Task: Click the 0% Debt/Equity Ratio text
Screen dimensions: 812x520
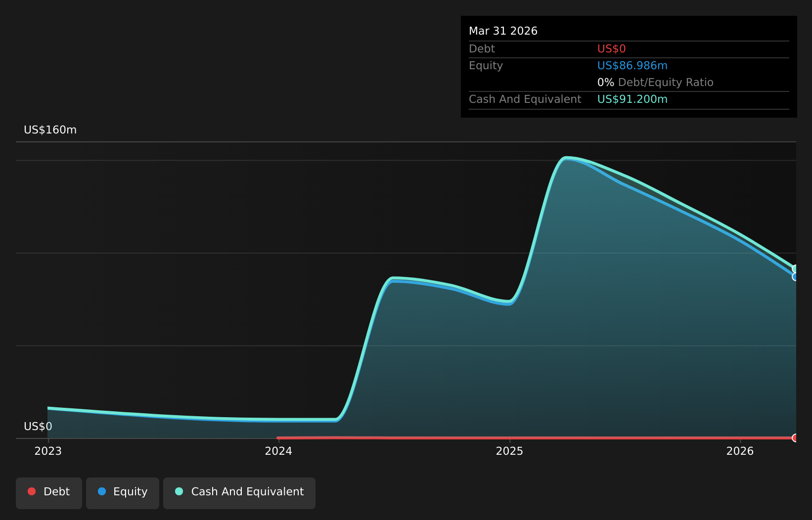Action: pos(655,83)
